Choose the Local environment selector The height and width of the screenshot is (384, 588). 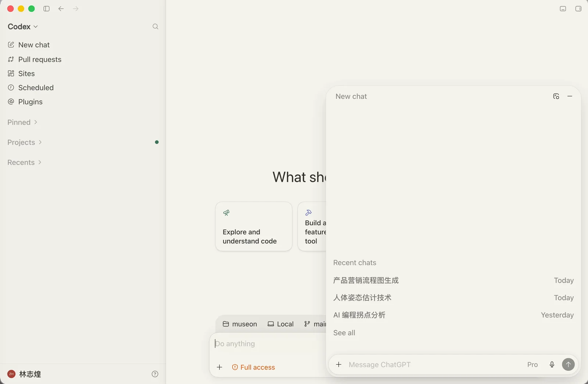(280, 324)
